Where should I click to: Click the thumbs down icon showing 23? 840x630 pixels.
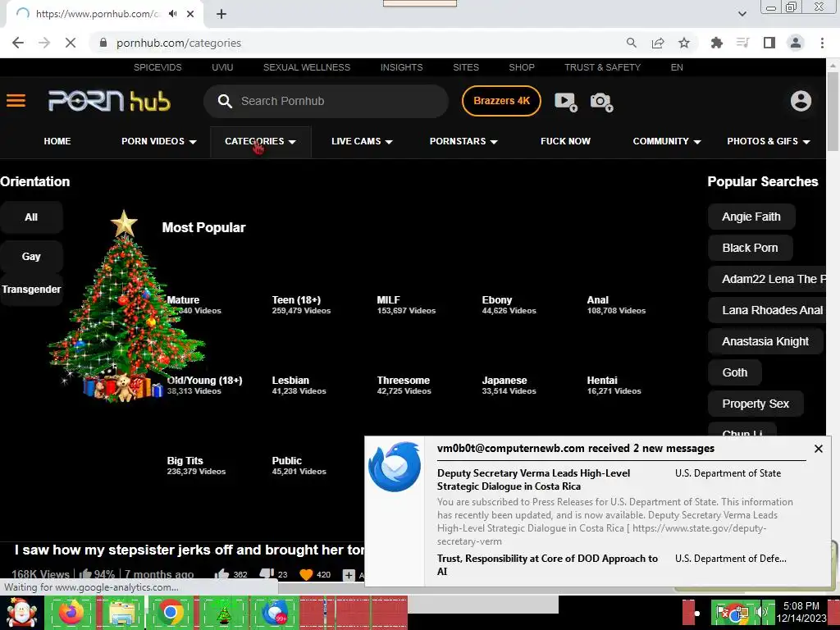(267, 574)
